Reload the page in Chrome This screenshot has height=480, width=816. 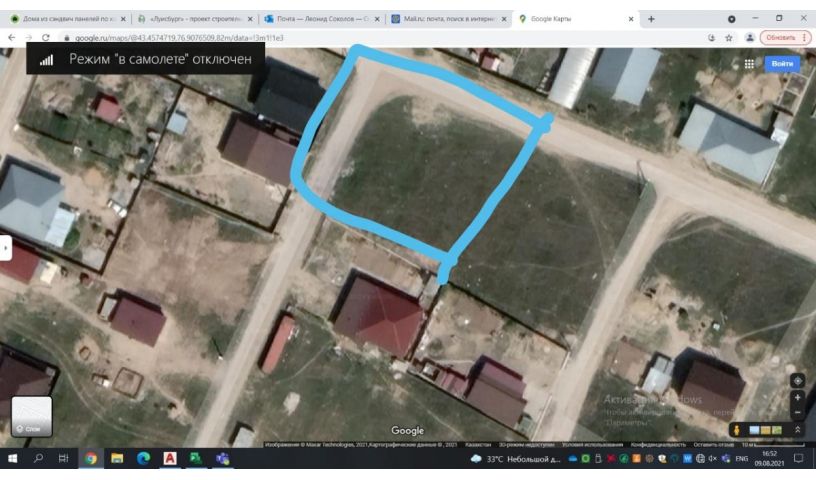click(x=46, y=37)
